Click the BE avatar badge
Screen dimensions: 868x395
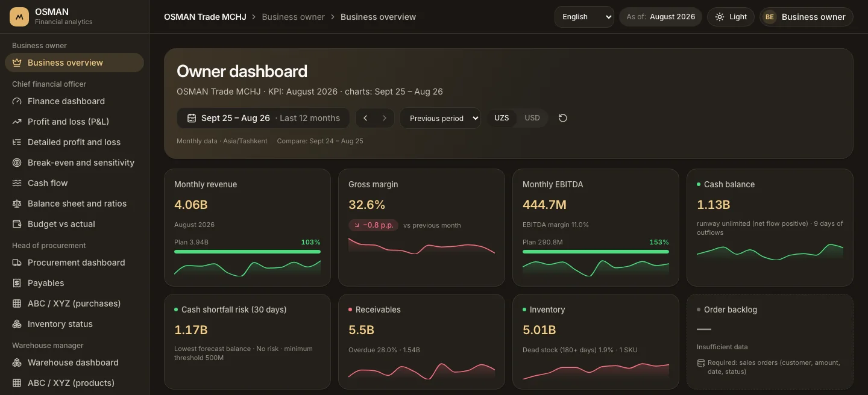coord(770,17)
